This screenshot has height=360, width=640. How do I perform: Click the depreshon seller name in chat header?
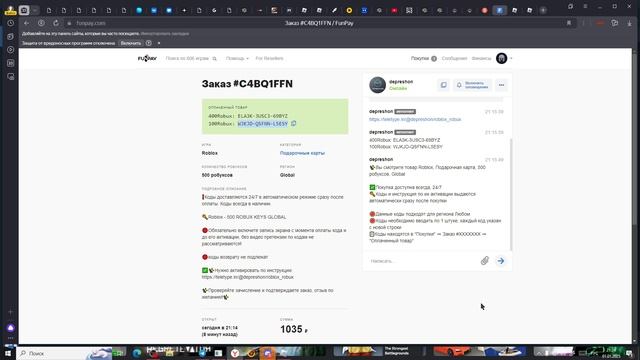click(401, 82)
